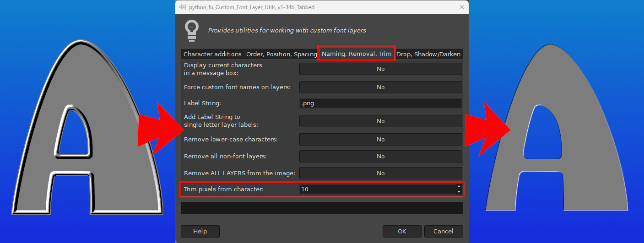Toggle Remove all non-font layers option
Screen dimensions: 644x243
[380, 157]
